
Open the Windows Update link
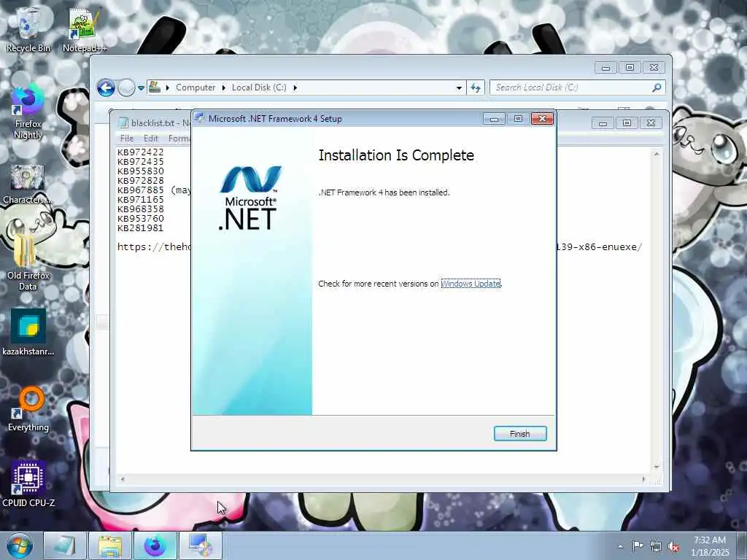click(x=471, y=284)
